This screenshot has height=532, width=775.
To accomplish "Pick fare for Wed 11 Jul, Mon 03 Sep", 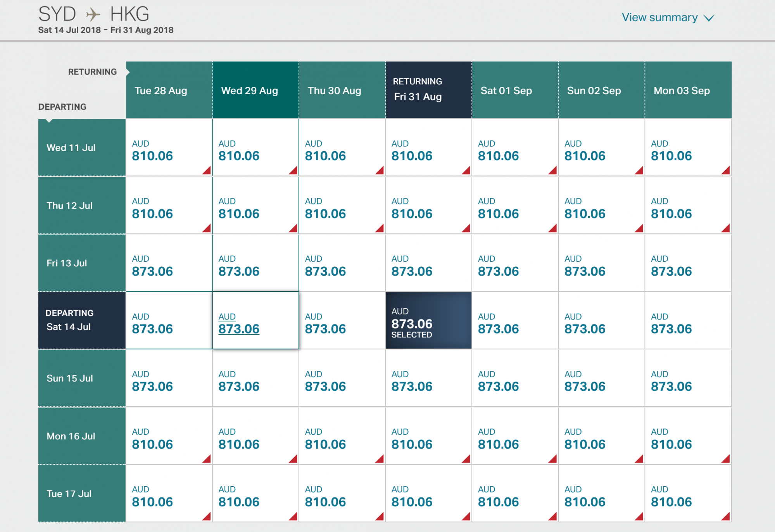I will (x=688, y=147).
